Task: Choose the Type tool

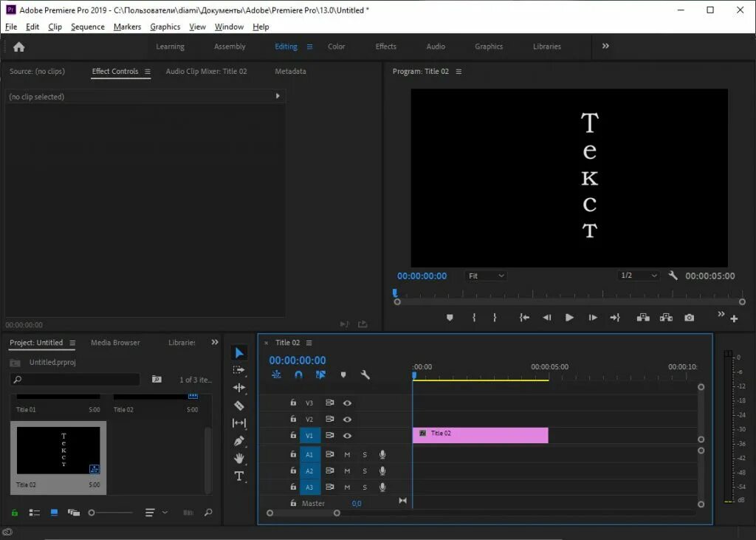Action: point(238,476)
